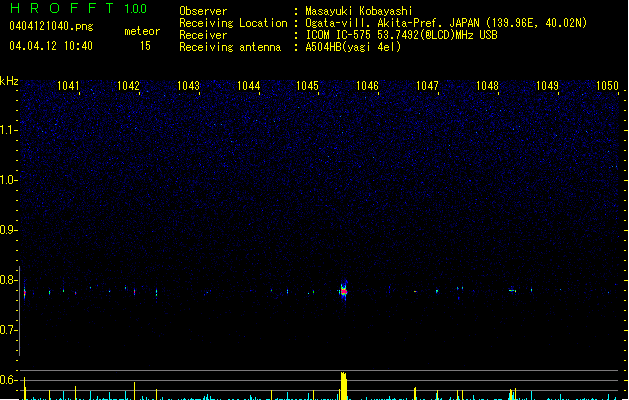This screenshot has height=400, width=629.
Task: Click the bright meteor echo near 1045.6
Action: 343,290
